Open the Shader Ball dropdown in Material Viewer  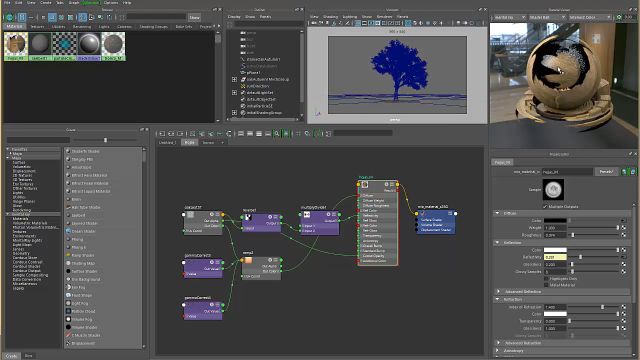point(547,17)
